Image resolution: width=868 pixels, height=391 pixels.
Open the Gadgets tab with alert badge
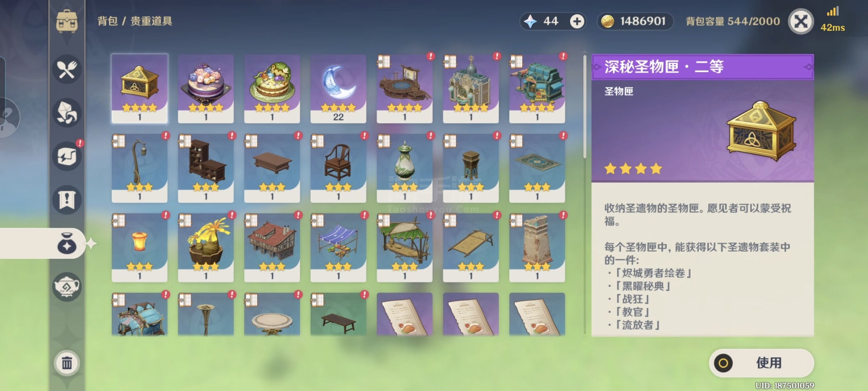67,156
